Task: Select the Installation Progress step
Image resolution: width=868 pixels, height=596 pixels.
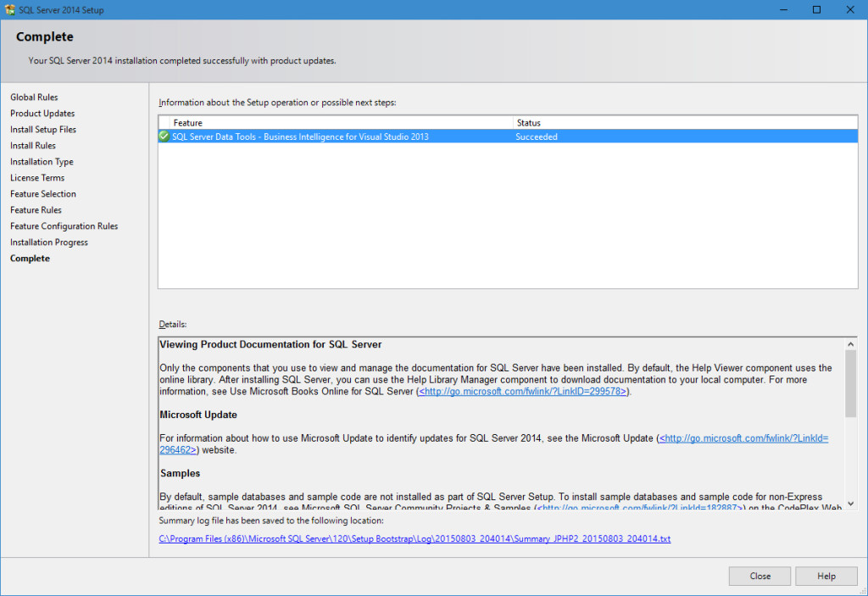Action: point(48,242)
